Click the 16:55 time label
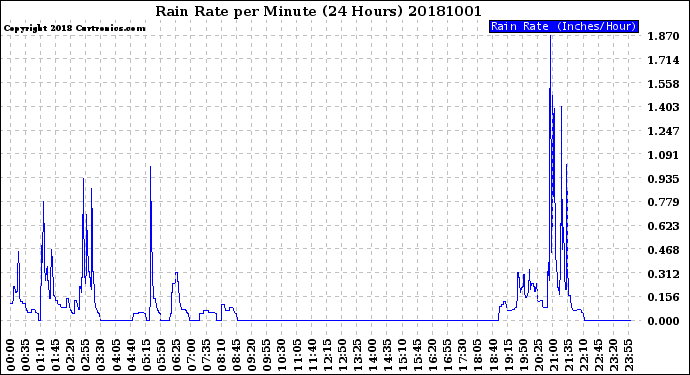 [x=448, y=355]
